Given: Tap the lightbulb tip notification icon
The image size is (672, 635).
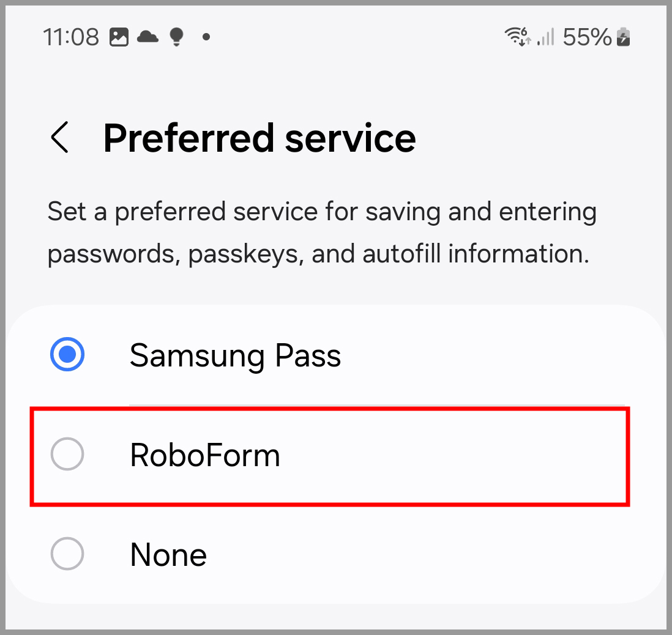Looking at the screenshot, I should (x=177, y=37).
